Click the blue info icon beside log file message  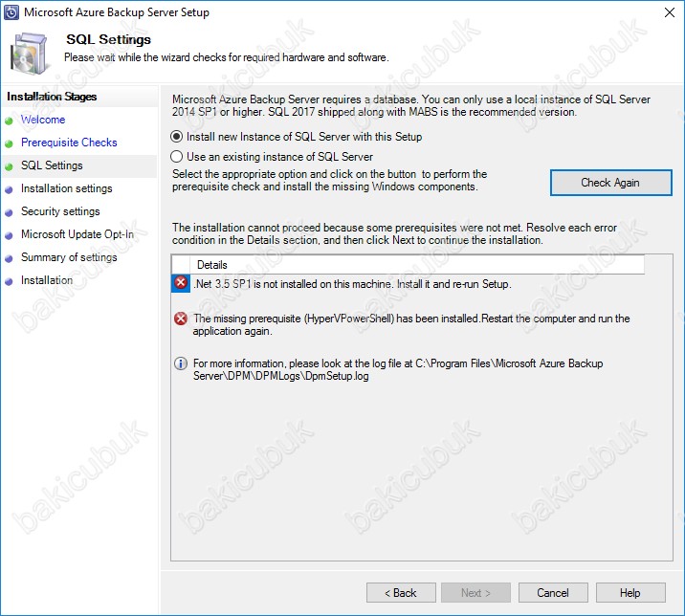181,363
